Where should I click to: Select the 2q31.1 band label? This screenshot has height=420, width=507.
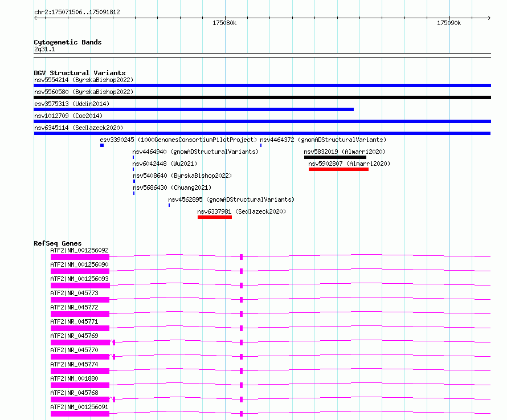click(x=44, y=49)
